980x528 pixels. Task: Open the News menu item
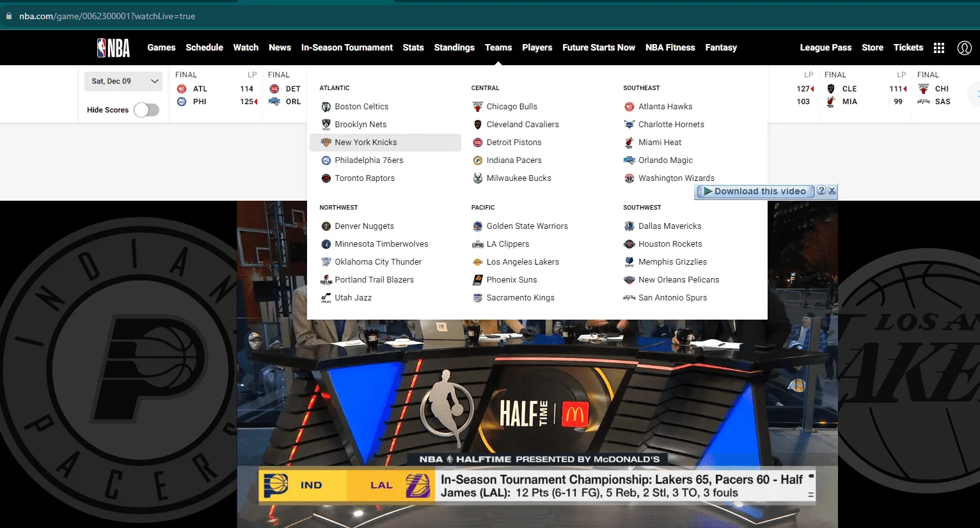(280, 47)
